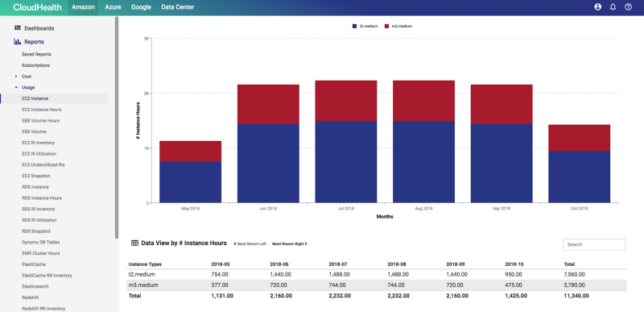Select RDS RI Utilization report

[39, 220]
